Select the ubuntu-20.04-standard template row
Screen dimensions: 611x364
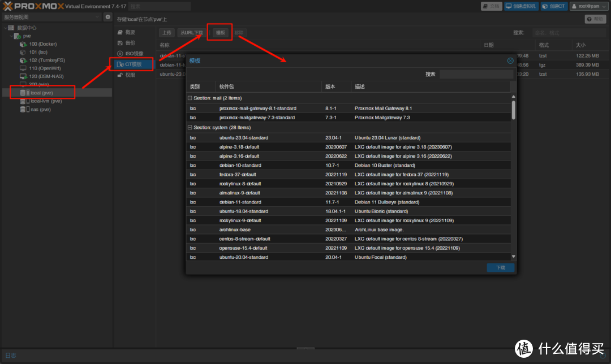tap(348, 257)
